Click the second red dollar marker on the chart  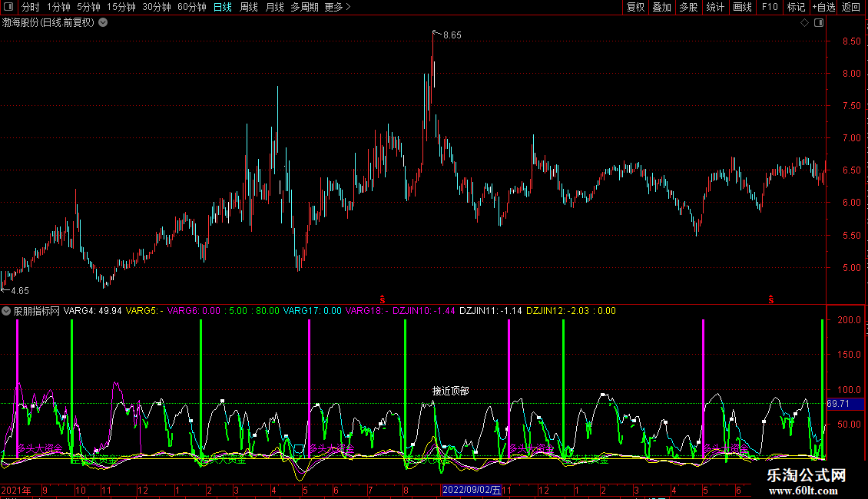(x=770, y=298)
